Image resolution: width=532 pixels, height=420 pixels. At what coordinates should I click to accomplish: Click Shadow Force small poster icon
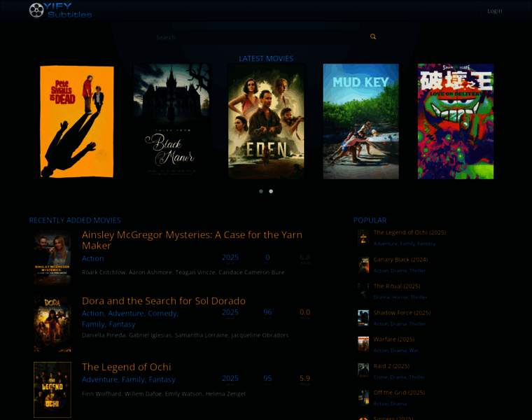[x=363, y=318]
